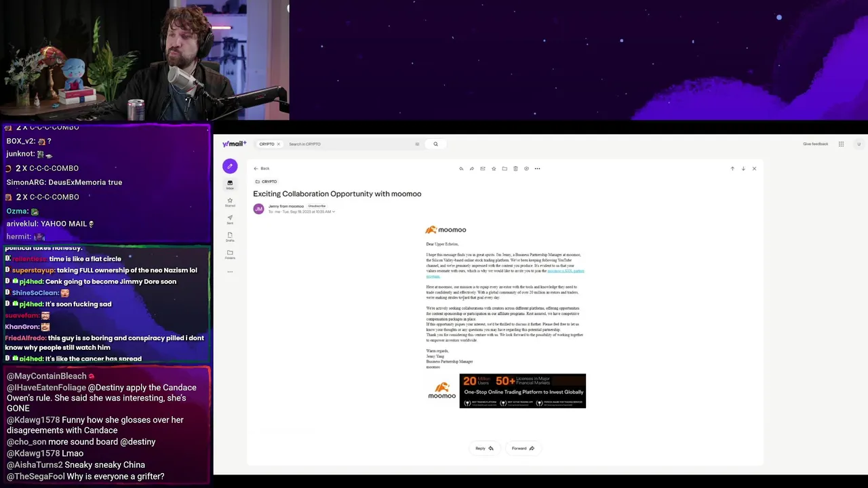Screen dimensions: 868x488
Task: Star this email in toolbar
Action: (494, 169)
